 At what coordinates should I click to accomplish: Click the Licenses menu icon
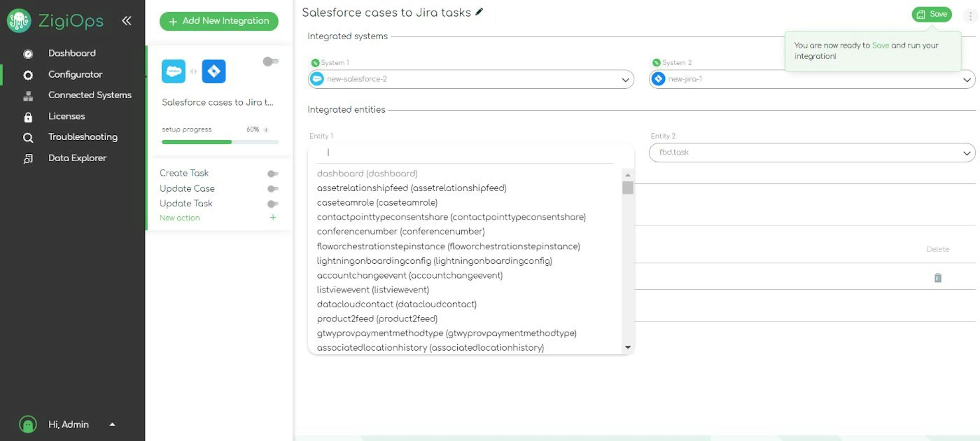28,116
